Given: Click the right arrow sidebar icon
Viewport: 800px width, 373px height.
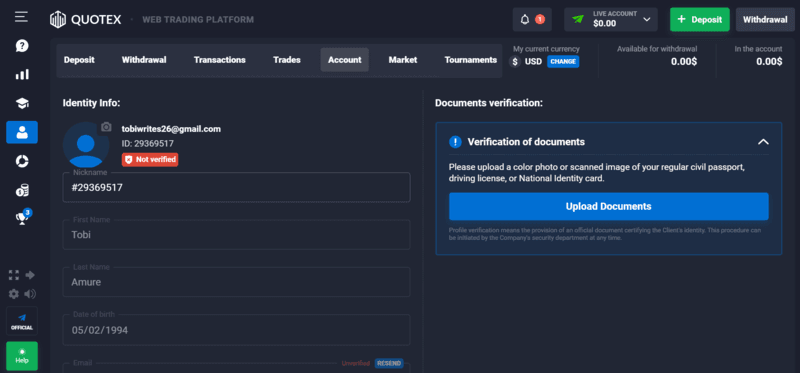Looking at the screenshot, I should tap(30, 276).
